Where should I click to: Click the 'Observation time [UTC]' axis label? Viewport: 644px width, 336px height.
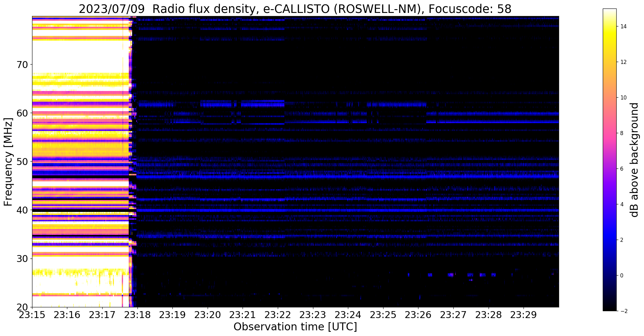click(295, 327)
